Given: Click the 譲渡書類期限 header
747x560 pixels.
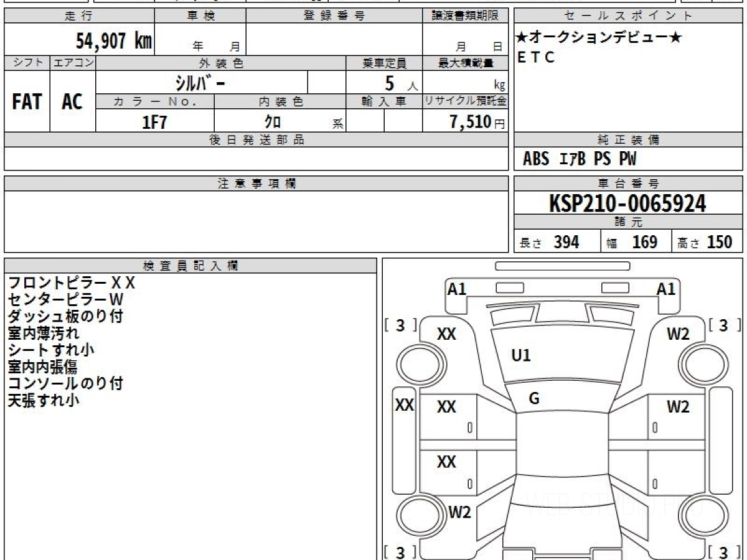Looking at the screenshot, I should (465, 16).
